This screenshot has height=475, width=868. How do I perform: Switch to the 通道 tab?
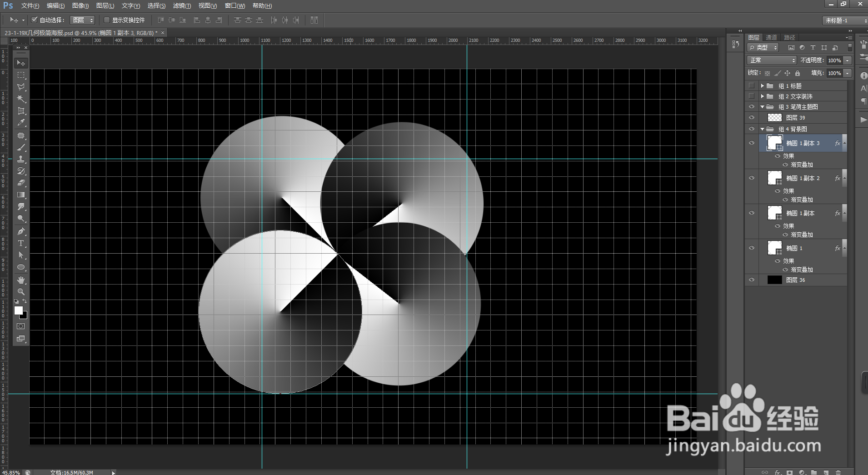click(x=771, y=37)
